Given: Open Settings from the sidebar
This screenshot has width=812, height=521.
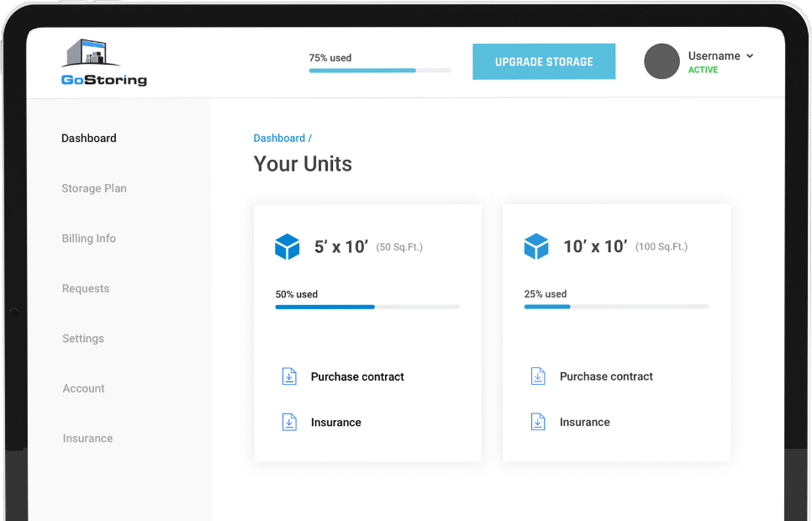Looking at the screenshot, I should click(x=83, y=339).
